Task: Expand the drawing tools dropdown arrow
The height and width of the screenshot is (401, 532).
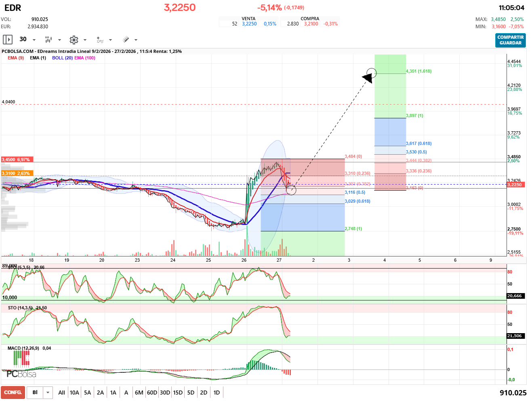Action: click(136, 40)
